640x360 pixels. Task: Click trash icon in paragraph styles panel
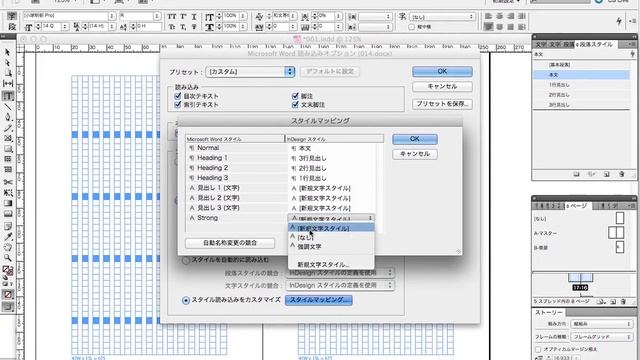coord(622,174)
